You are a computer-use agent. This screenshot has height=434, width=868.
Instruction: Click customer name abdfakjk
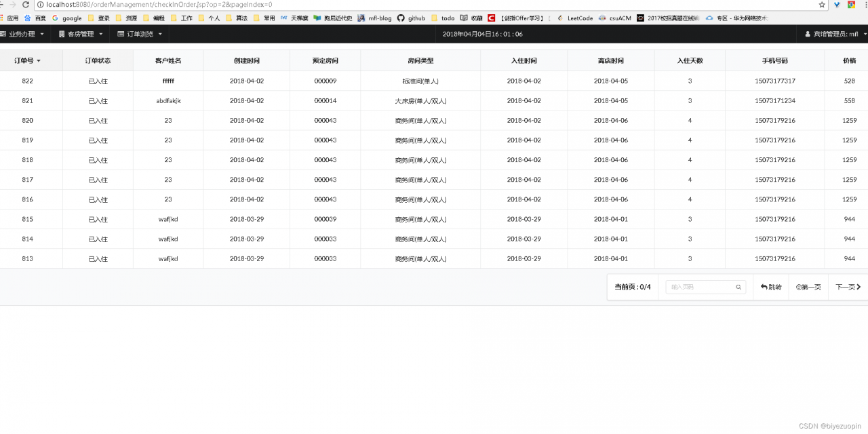(x=168, y=100)
